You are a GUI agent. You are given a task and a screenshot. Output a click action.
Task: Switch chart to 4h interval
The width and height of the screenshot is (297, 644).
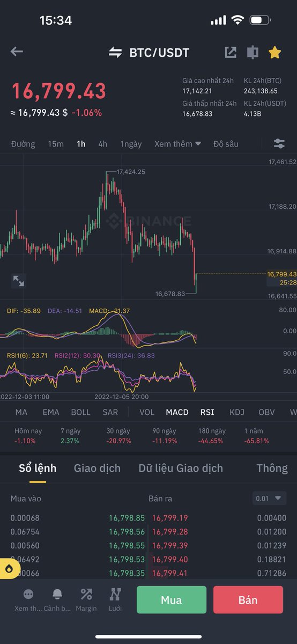point(103,144)
